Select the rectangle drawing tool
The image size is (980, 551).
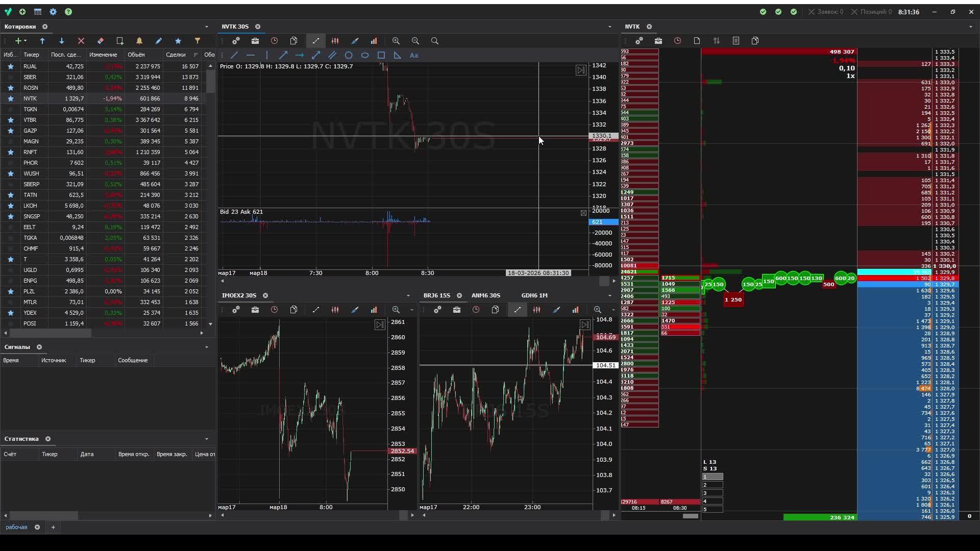[381, 55]
